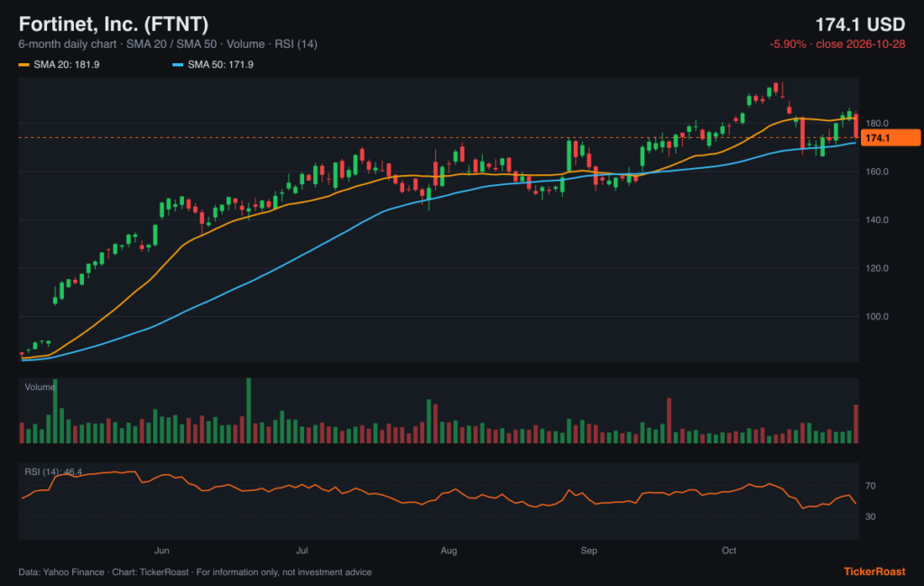Click the 174.1 USD price header
The image size is (924, 586).
point(860,24)
